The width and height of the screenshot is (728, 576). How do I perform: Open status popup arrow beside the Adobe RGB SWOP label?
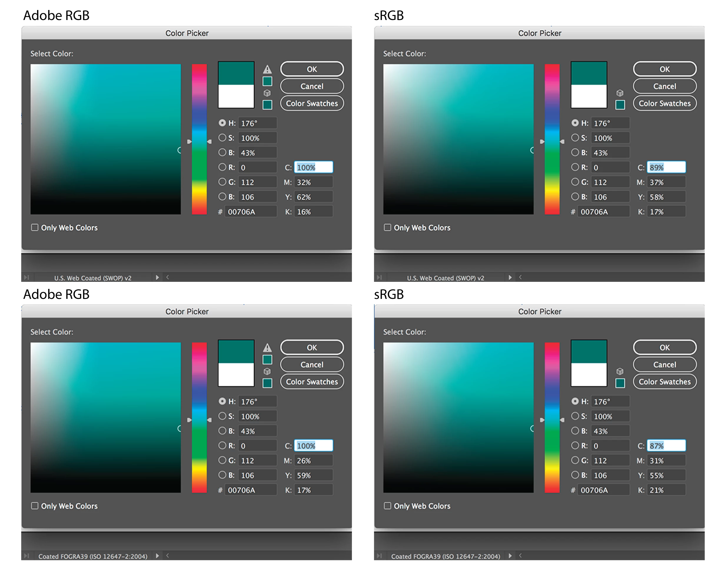click(x=157, y=277)
